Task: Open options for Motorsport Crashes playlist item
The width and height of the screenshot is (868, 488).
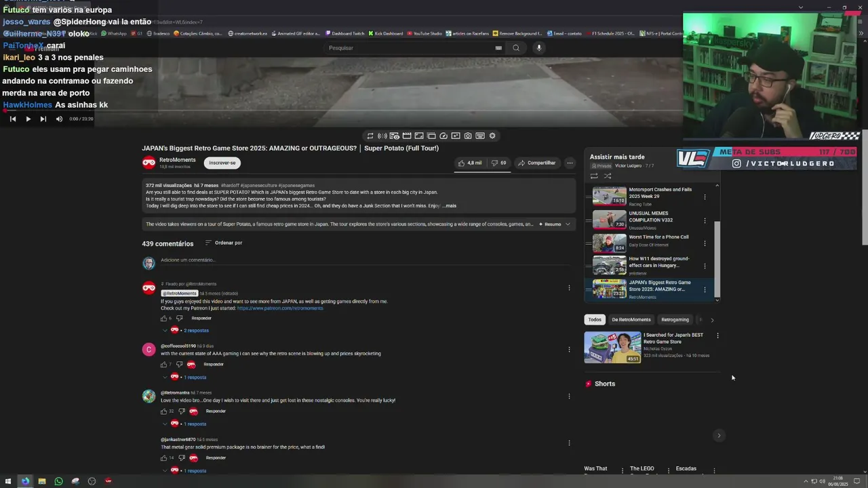Action: coord(705,197)
